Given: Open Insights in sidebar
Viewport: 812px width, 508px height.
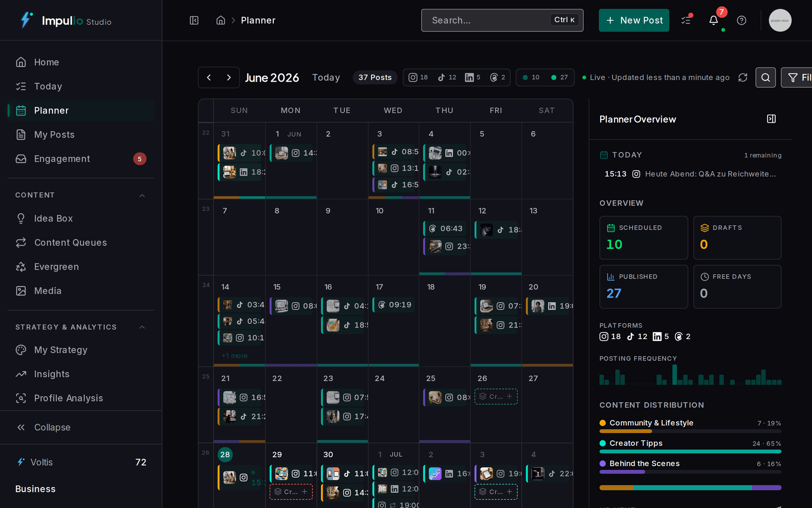Looking at the screenshot, I should [81, 374].
